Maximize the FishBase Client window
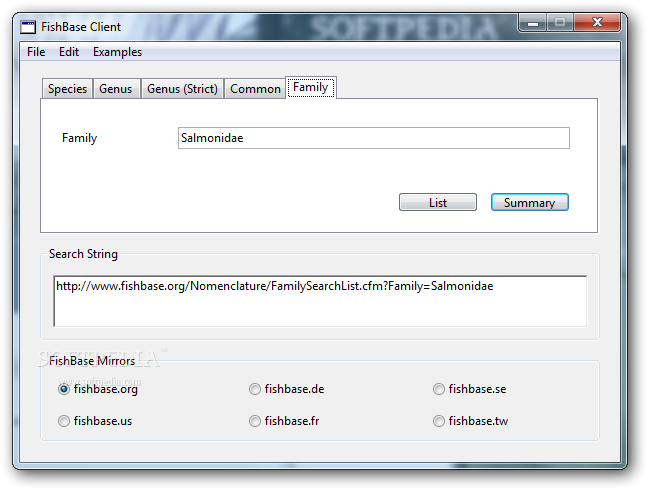Image resolution: width=648 pixels, height=490 pixels. [560, 22]
